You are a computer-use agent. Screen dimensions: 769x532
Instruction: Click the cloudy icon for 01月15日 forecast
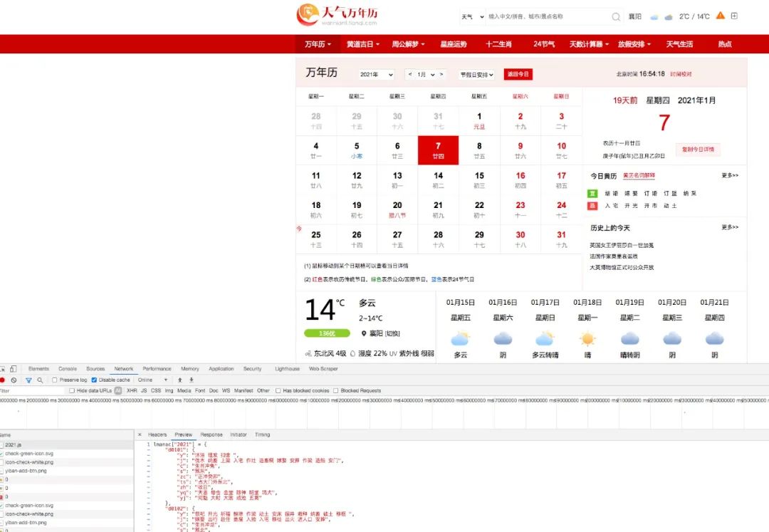click(461, 339)
